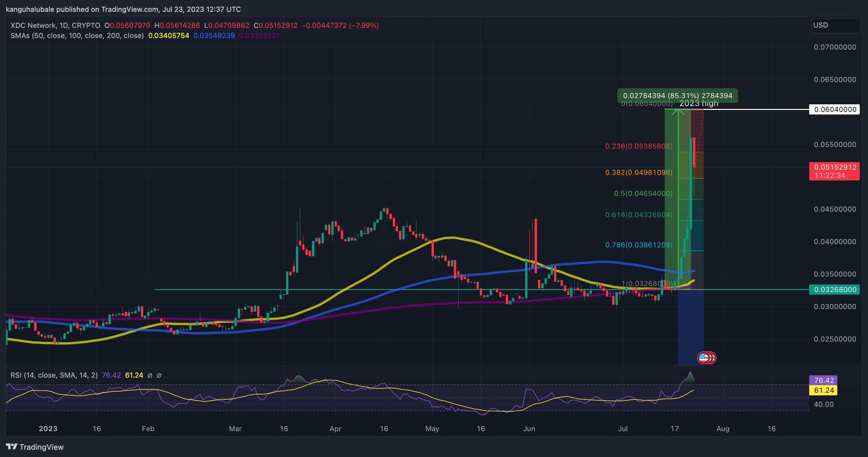Click the "2023 high" annotation text
This screenshot has height=457, width=868.
coord(699,103)
